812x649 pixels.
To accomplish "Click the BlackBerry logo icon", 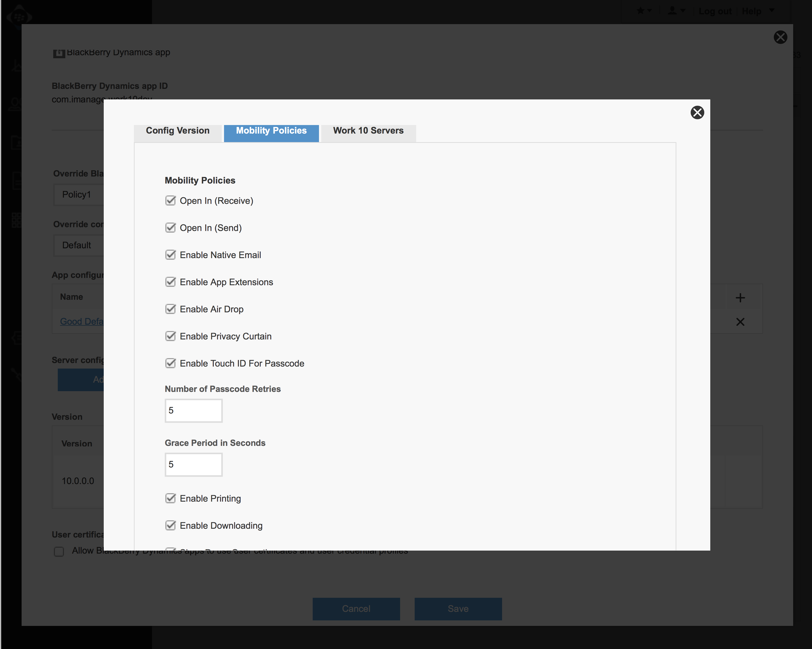I will pyautogui.click(x=19, y=17).
